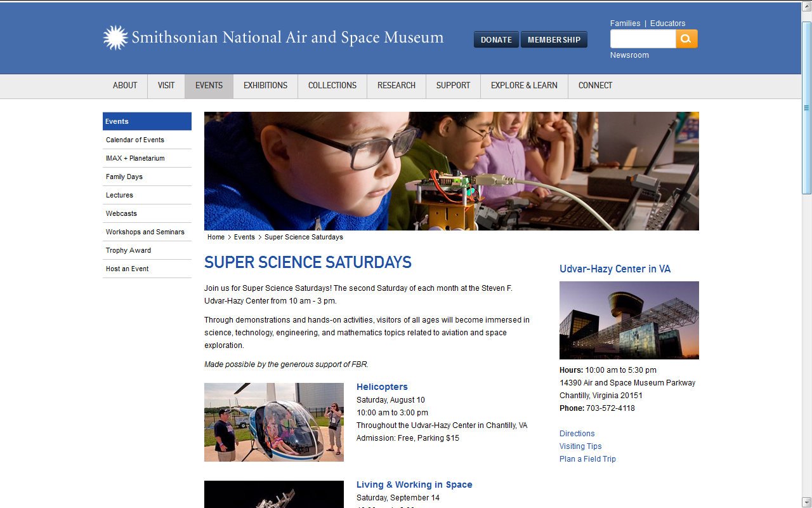The height and width of the screenshot is (508, 812).
Task: Open the Plan a Field Trip link
Action: coord(587,459)
